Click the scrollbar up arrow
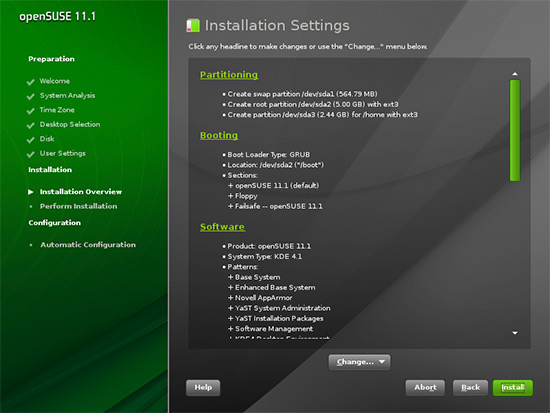Viewport: 550px width, 413px height. tap(515, 74)
